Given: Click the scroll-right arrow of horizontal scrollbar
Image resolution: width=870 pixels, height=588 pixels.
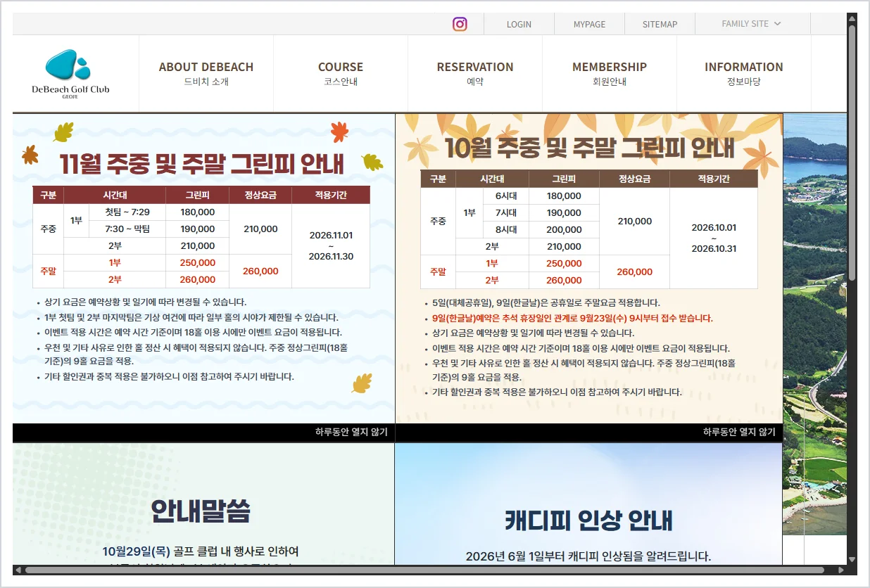Looking at the screenshot, I should click(840, 570).
